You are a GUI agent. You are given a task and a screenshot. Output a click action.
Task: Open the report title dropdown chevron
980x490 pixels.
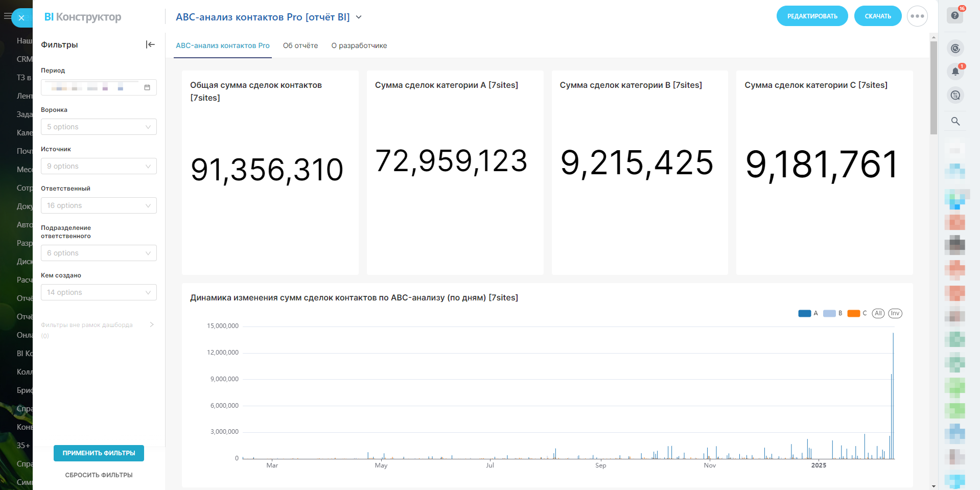(359, 17)
